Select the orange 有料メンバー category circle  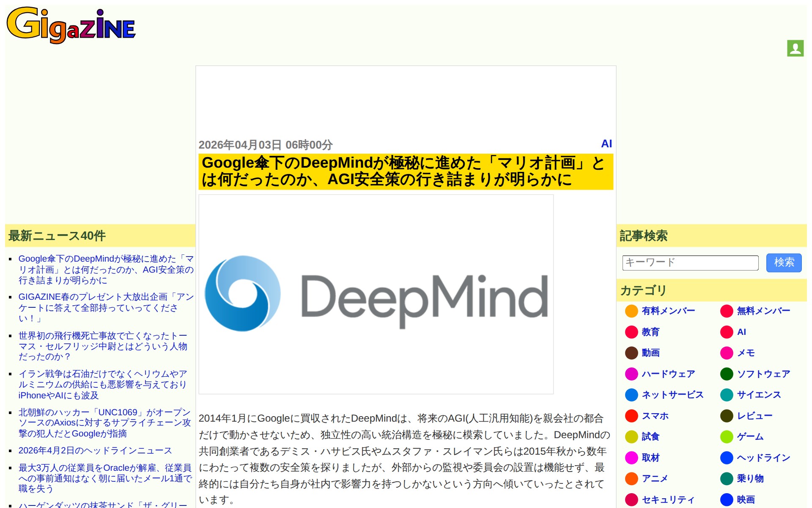point(631,311)
